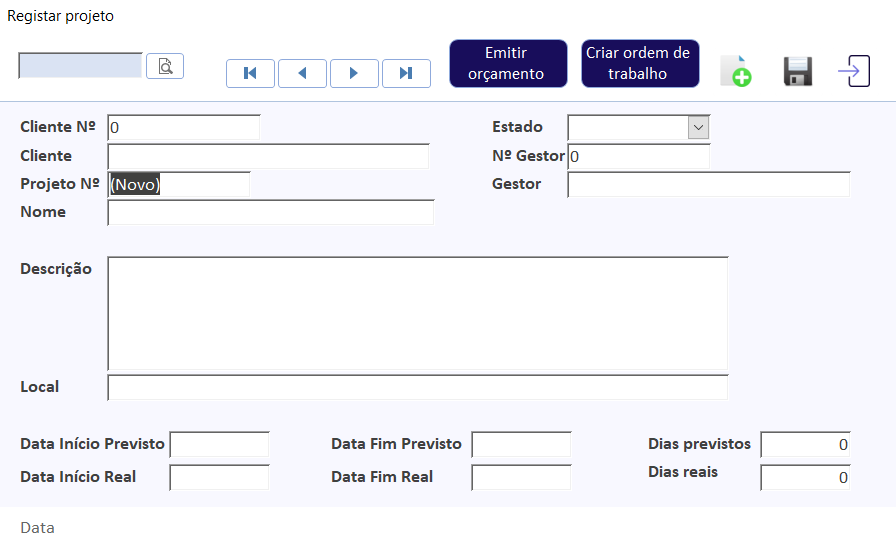Save the project with floppy icon
896x553 pixels.
click(x=798, y=71)
